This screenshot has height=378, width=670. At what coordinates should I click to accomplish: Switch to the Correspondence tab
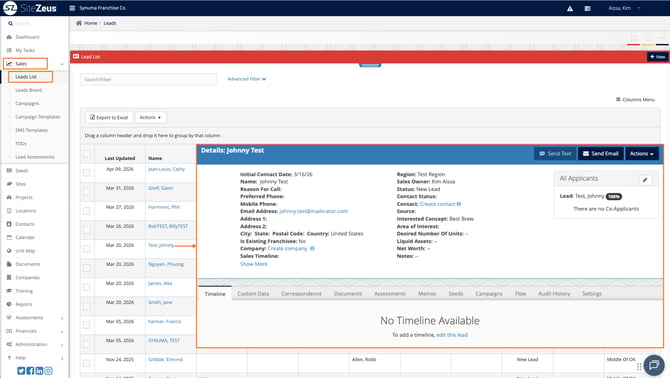coord(301,294)
